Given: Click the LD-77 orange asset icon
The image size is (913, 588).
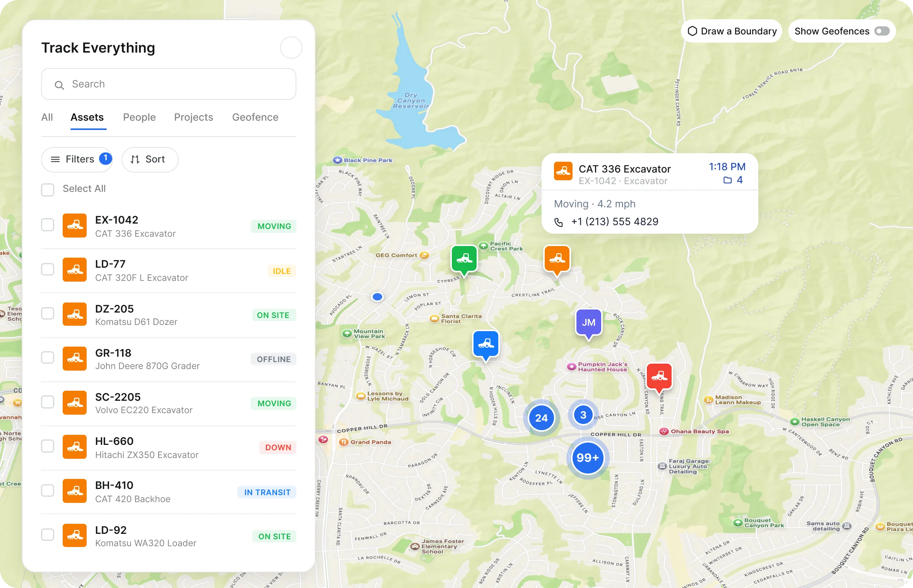Looking at the screenshot, I should coord(75,270).
